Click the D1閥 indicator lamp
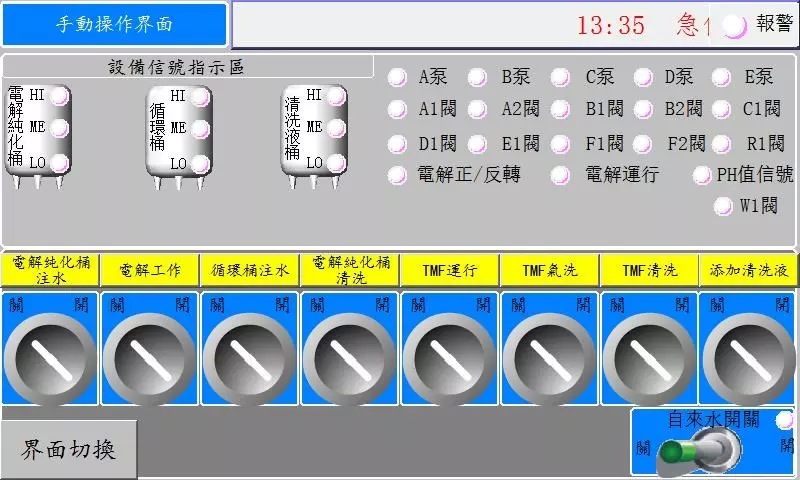800x480 pixels. click(x=397, y=144)
